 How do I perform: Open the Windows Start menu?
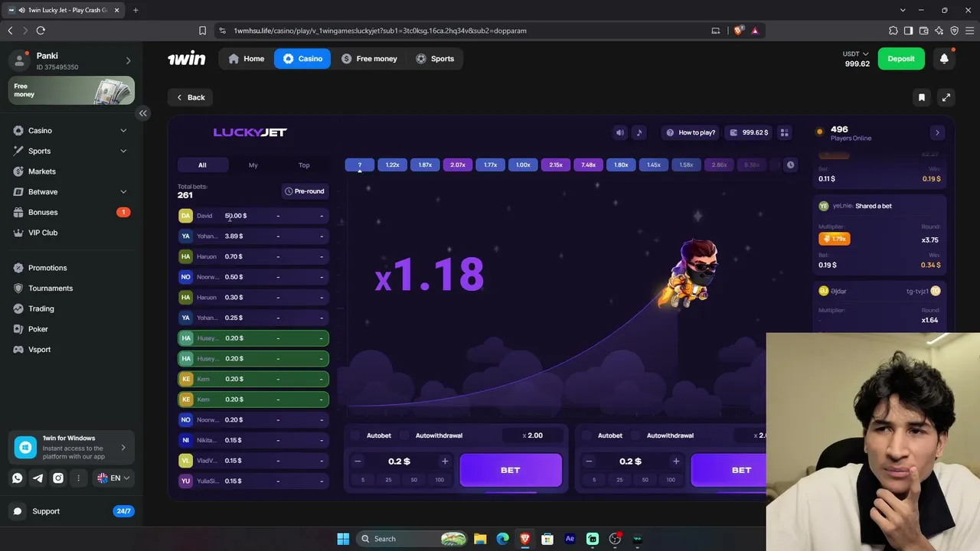pyautogui.click(x=343, y=539)
